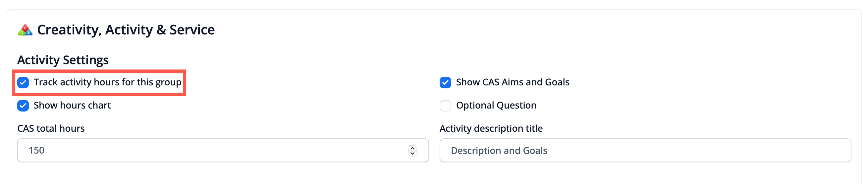Click the Track activity hours label text

[x=107, y=82]
